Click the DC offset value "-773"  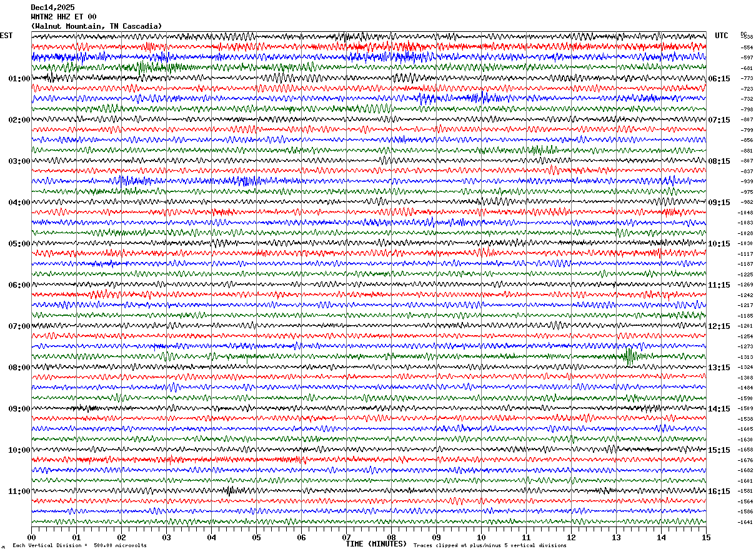(747, 78)
